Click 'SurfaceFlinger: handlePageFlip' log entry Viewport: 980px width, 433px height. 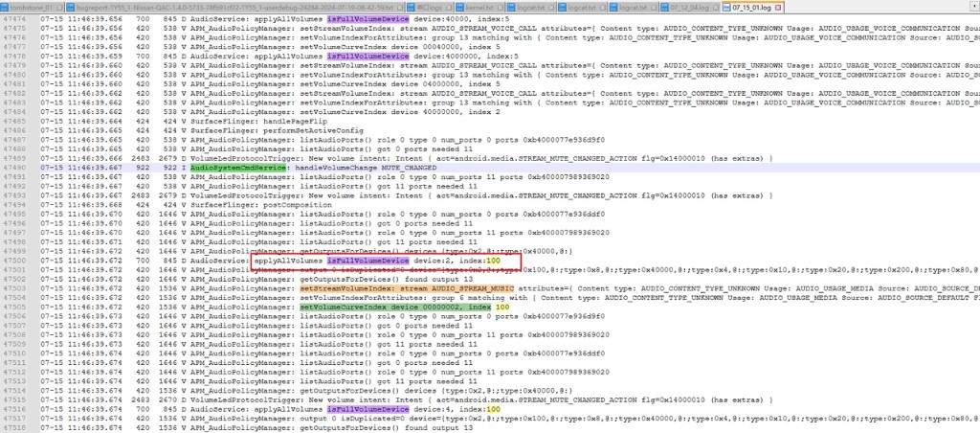coord(258,122)
